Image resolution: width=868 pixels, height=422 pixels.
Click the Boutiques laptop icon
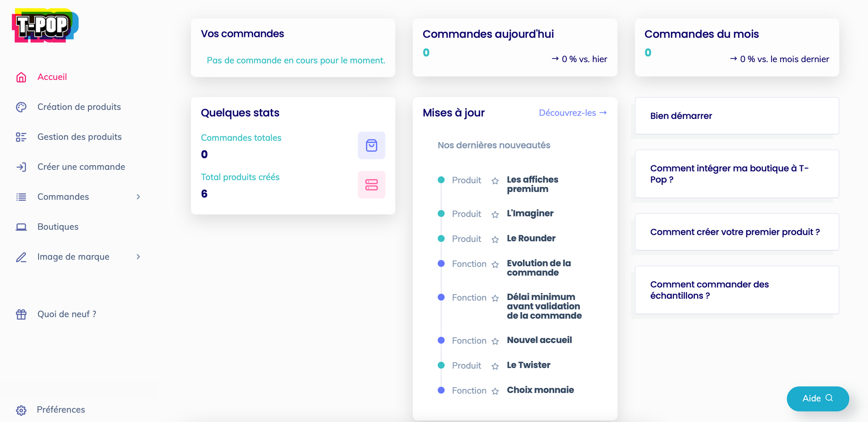[21, 227]
